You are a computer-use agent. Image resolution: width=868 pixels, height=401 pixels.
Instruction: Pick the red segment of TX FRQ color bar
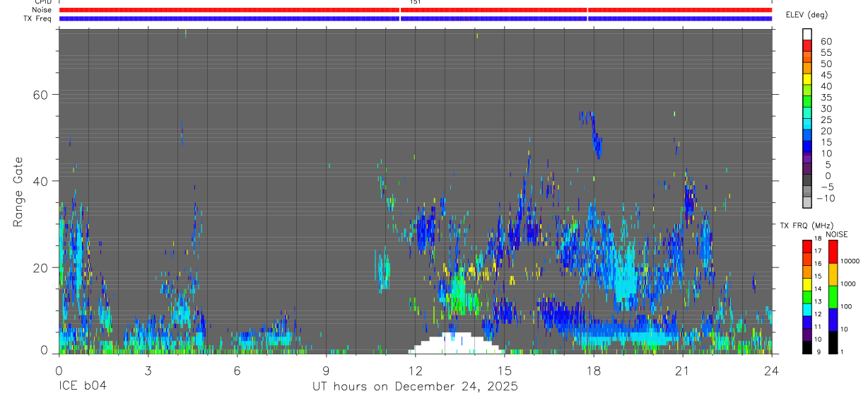[807, 246]
